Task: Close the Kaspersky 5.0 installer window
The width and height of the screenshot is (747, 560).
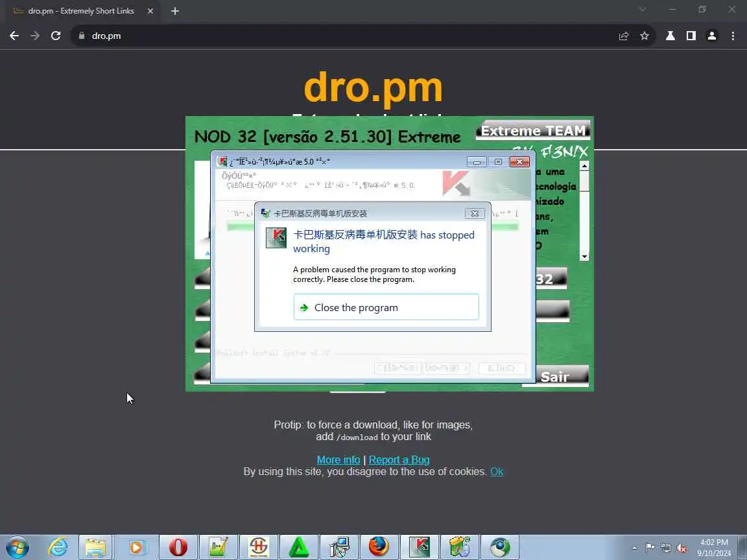Action: pyautogui.click(x=519, y=162)
